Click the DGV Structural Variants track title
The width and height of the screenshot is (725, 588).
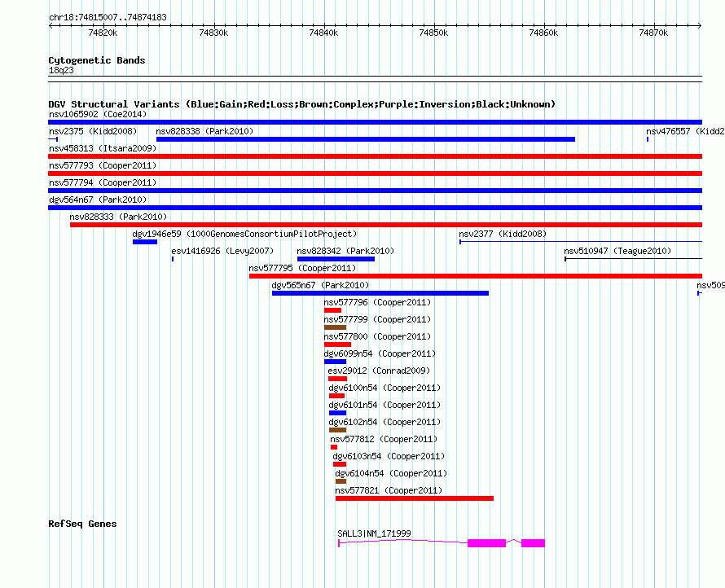302,104
